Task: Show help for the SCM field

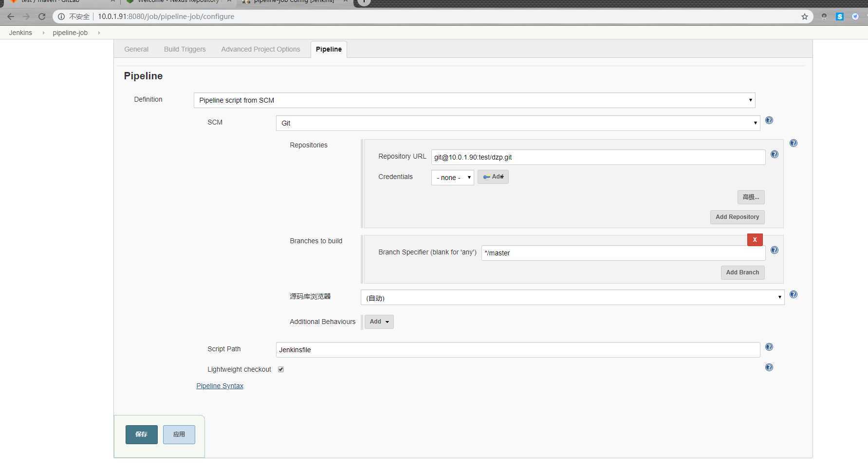Action: point(769,120)
